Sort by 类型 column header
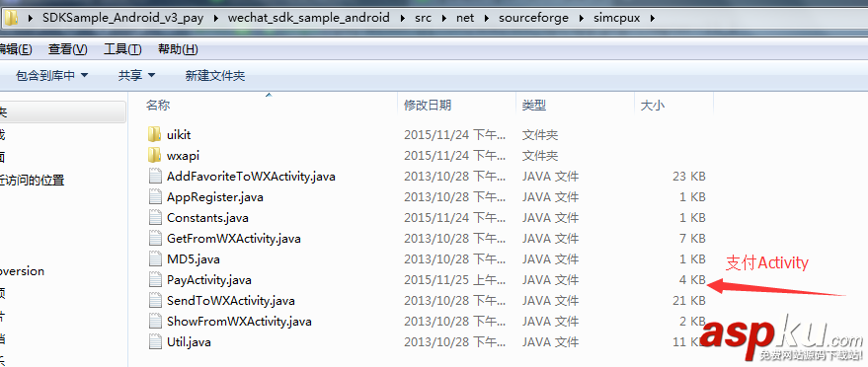Screen dimensions: 868x367 point(533,105)
